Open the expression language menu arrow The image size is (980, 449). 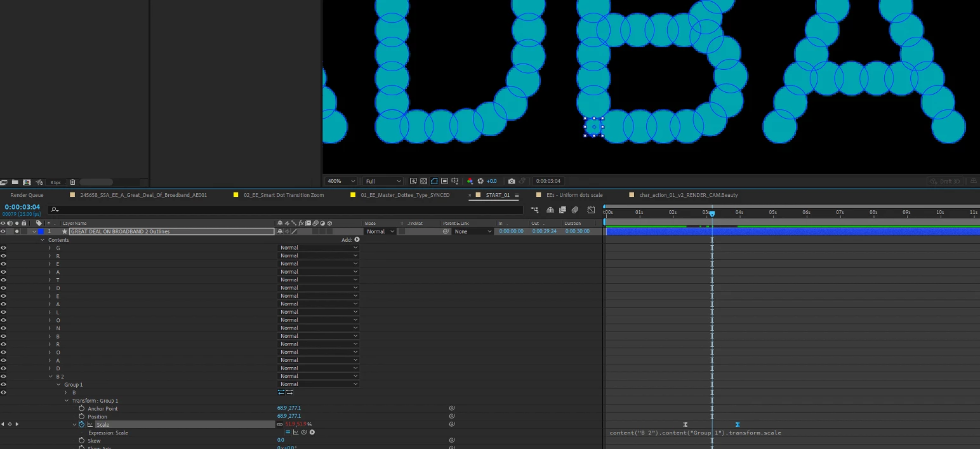(312, 432)
